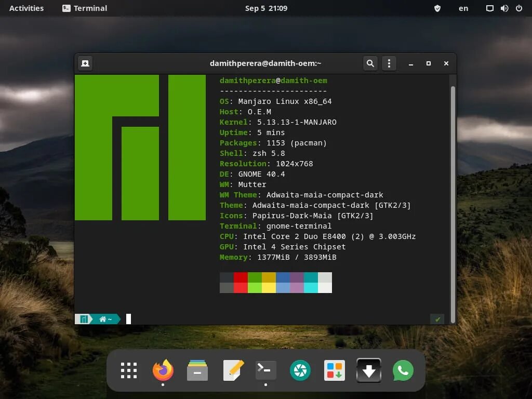
Task: Click the 'Intel 4 Series Chipset' text
Action: point(295,247)
